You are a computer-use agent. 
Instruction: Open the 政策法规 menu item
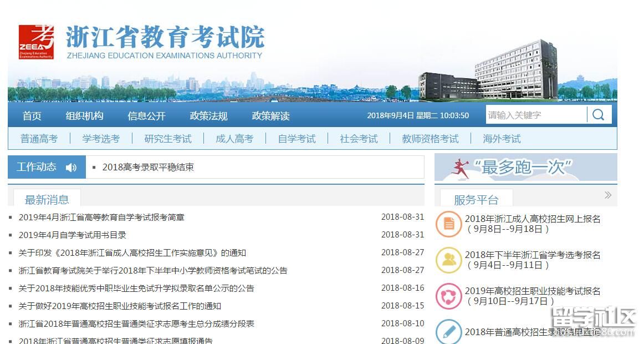(208, 116)
